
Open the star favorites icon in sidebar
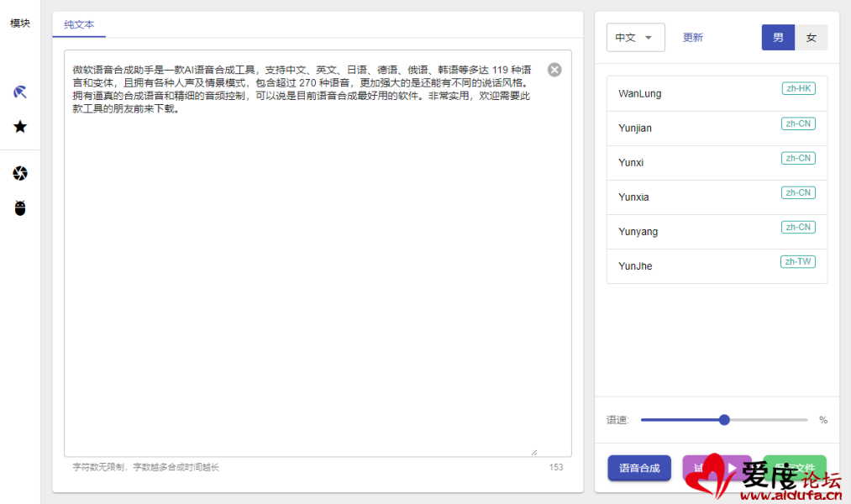(20, 127)
